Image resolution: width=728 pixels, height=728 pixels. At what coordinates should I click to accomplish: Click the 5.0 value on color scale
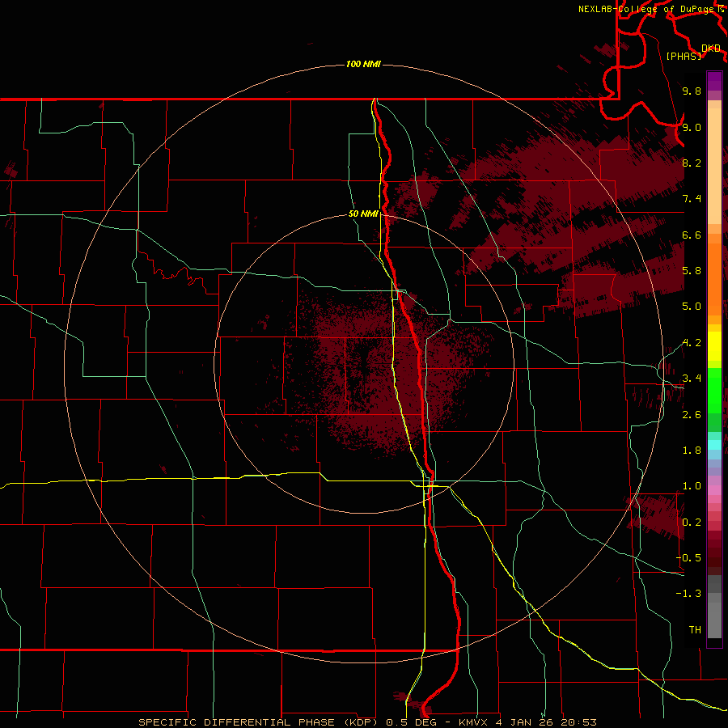click(692, 307)
